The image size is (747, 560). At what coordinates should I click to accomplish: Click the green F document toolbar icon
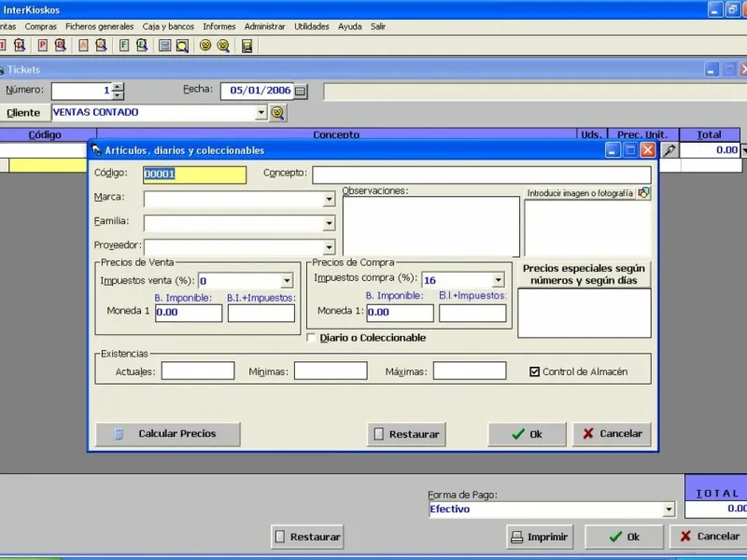[123, 45]
